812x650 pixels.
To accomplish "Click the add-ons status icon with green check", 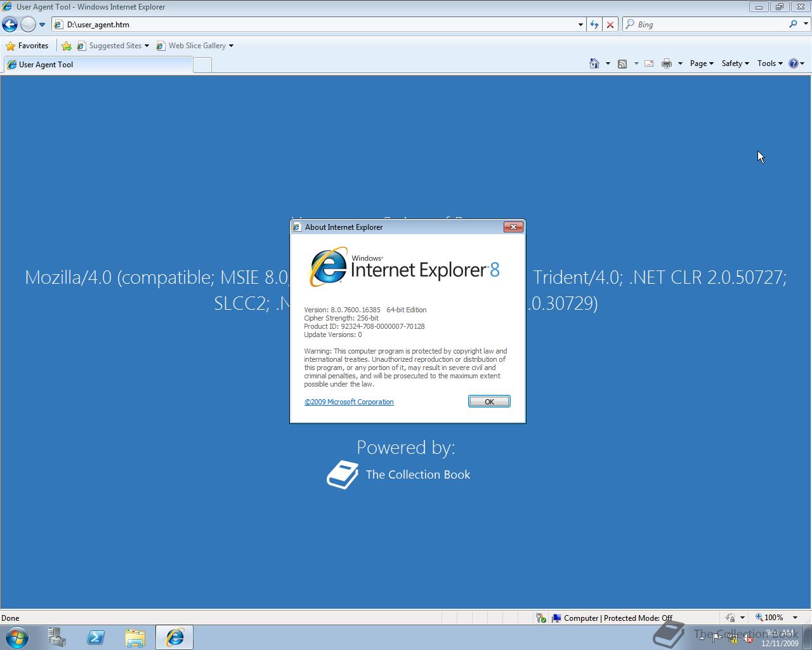I will pos(540,618).
